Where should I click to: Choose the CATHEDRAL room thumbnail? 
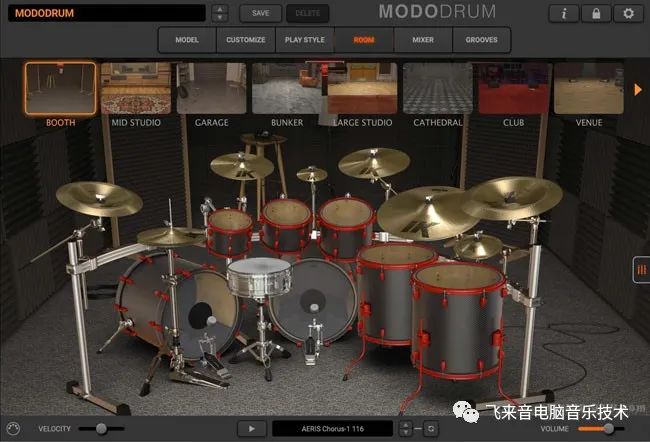coord(438,88)
